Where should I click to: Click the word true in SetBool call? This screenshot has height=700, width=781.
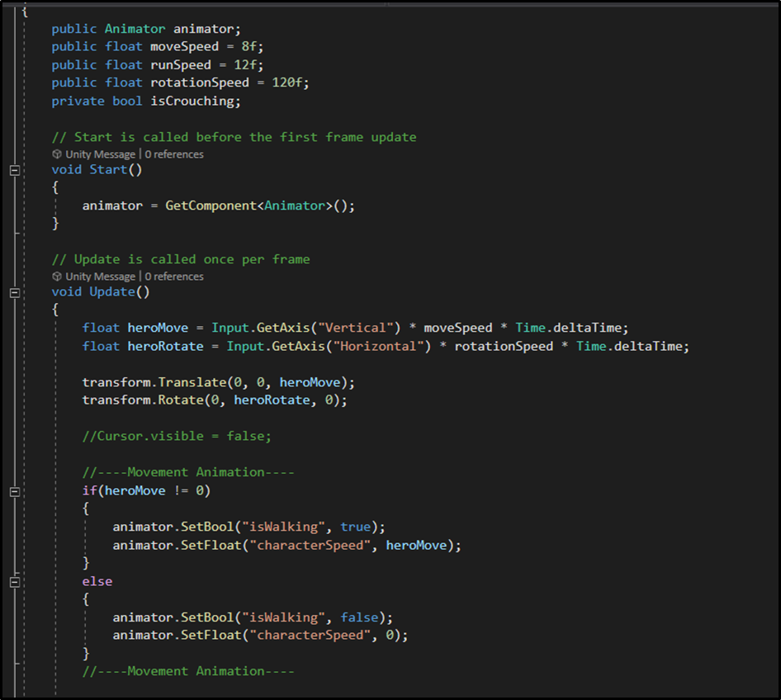pos(356,527)
